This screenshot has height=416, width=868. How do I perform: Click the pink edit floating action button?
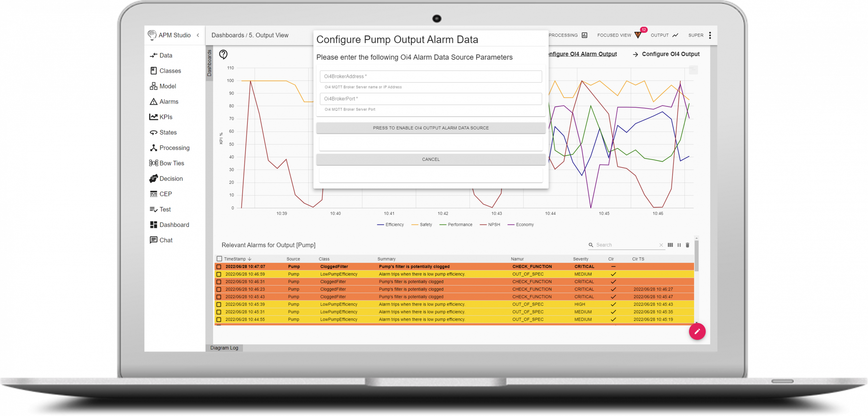pos(697,331)
